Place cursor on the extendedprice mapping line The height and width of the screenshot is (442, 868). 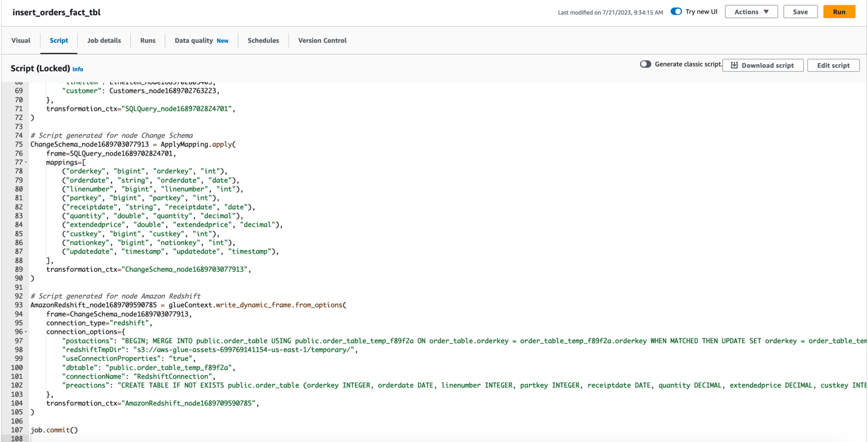pos(172,225)
